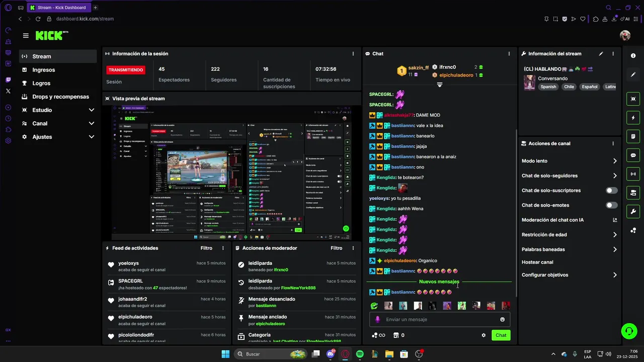This screenshot has width=644, height=362.
Task: Click the KICK logo
Action: [x=51, y=35]
